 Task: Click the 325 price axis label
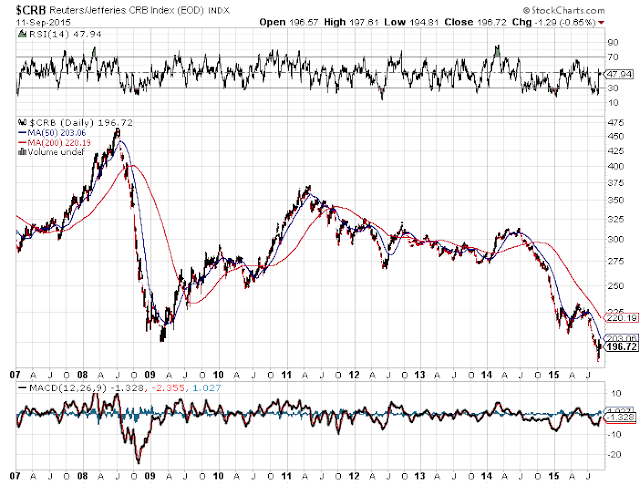coord(616,219)
